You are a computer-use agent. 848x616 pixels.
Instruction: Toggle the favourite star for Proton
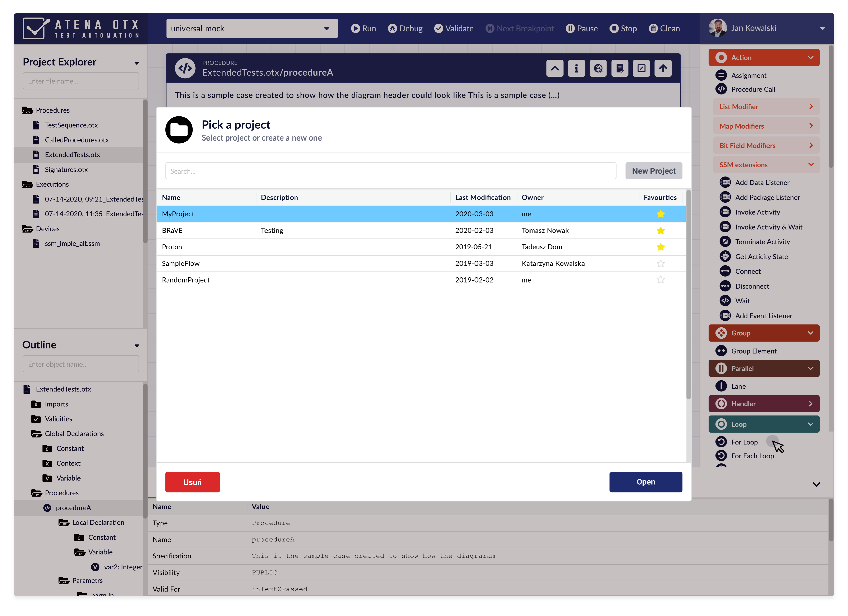661,247
